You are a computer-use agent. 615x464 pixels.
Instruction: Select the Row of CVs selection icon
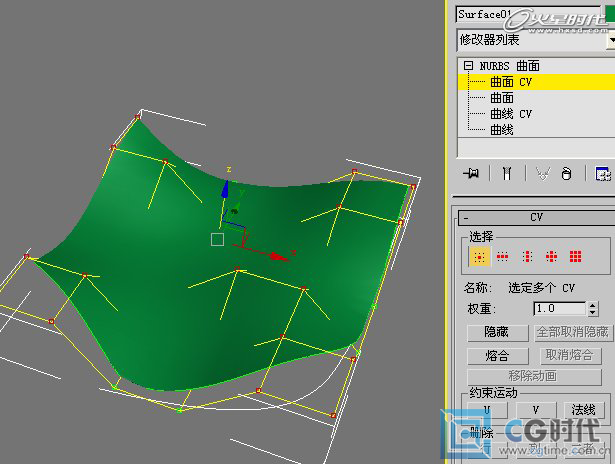[502, 257]
